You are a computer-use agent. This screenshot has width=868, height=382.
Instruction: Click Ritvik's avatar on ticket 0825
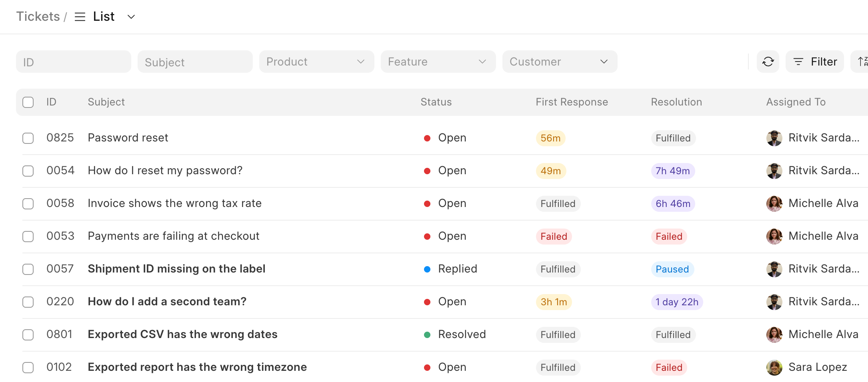coord(774,138)
